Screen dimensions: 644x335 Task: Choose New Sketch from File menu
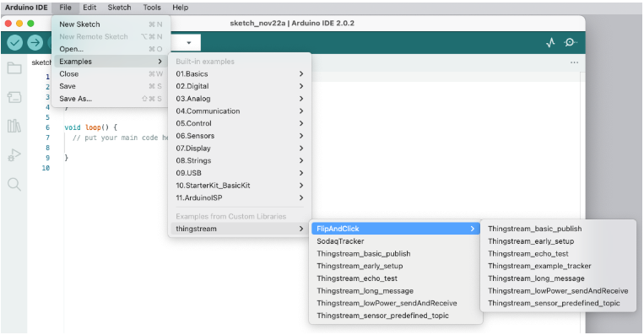tap(111, 24)
